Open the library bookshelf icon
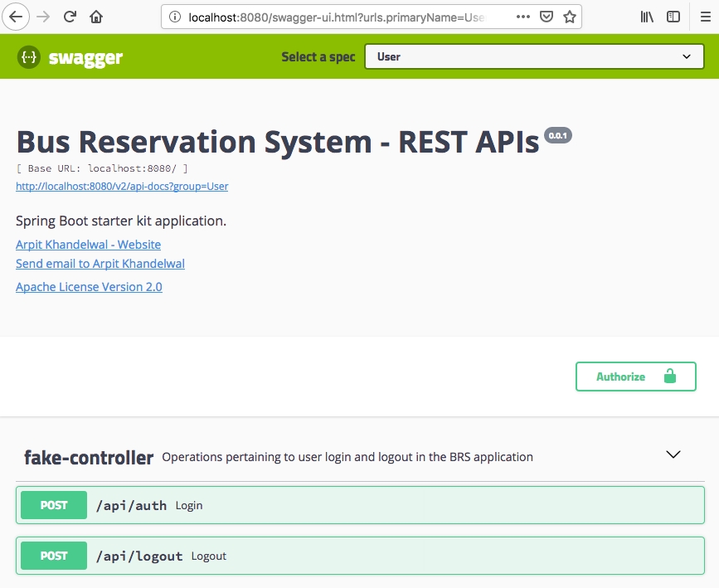 click(x=647, y=17)
